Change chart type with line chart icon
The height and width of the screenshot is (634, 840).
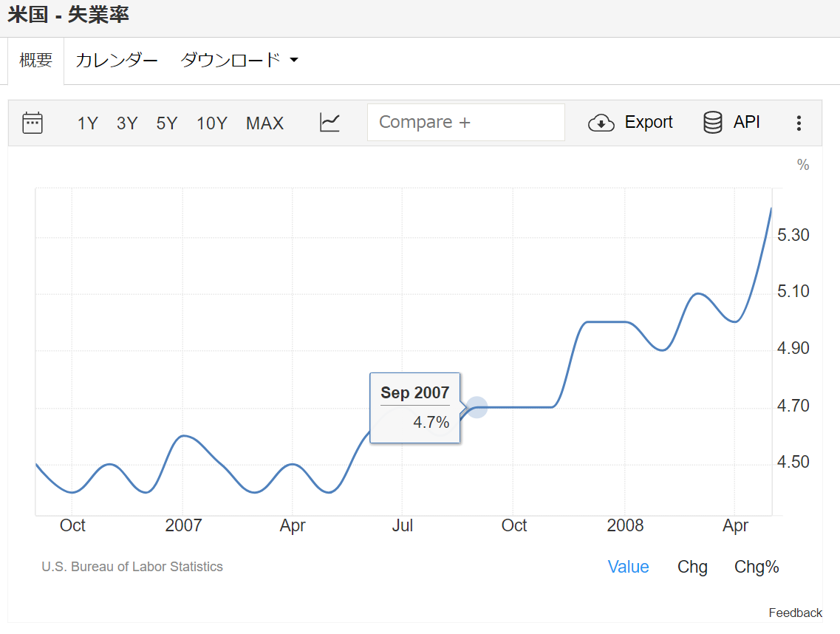coord(329,123)
